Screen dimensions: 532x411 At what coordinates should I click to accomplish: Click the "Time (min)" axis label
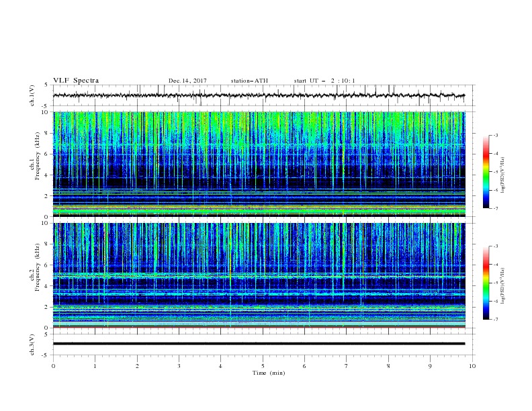269,373
